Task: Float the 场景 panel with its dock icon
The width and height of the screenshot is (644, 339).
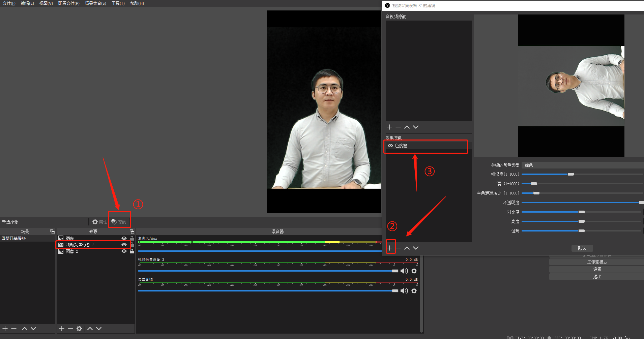Action: click(x=52, y=232)
